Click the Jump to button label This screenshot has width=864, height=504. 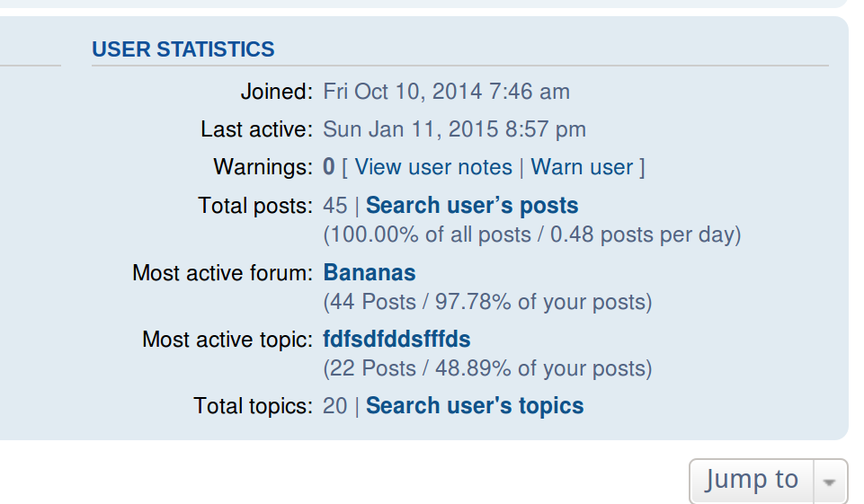click(x=752, y=479)
